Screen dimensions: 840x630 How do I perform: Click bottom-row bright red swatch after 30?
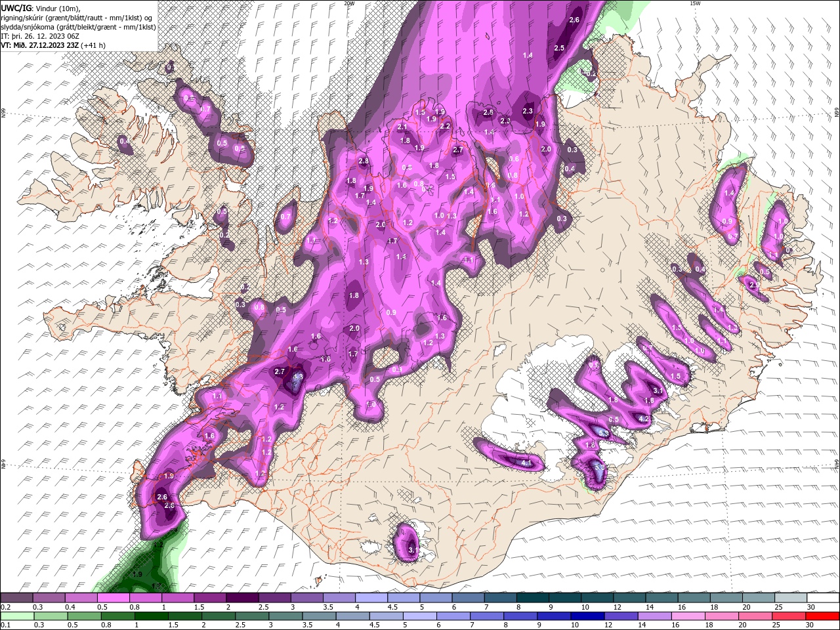(822, 616)
